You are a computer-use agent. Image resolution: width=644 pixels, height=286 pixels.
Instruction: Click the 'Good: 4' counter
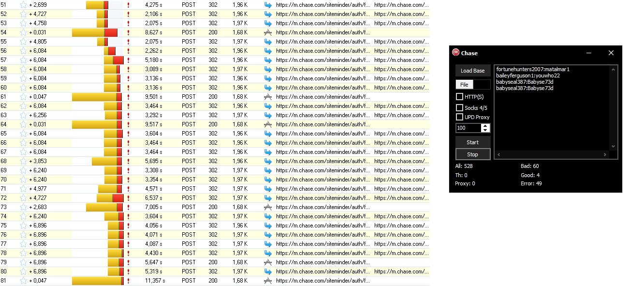coord(530,175)
